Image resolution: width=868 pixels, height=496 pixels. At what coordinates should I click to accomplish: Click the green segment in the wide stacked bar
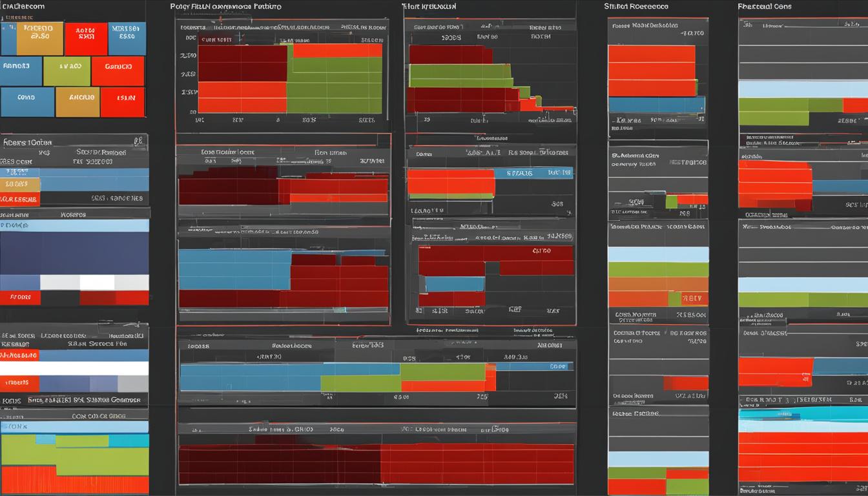pyautogui.click(x=442, y=371)
